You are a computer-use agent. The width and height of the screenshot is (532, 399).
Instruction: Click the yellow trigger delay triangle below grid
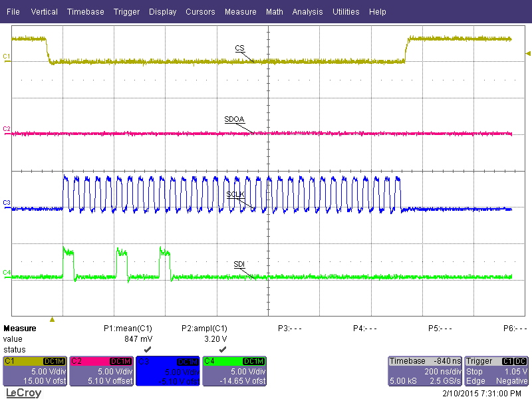(x=53, y=320)
